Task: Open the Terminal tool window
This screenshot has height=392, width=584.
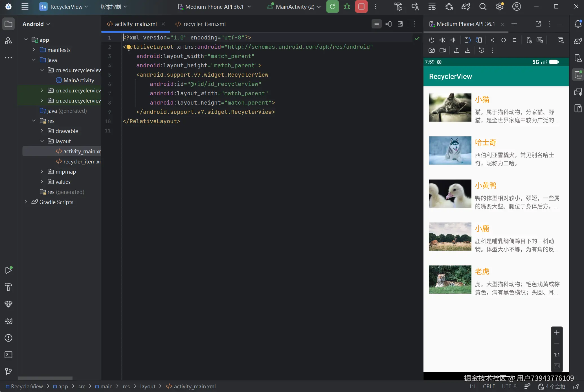Action: (x=8, y=355)
